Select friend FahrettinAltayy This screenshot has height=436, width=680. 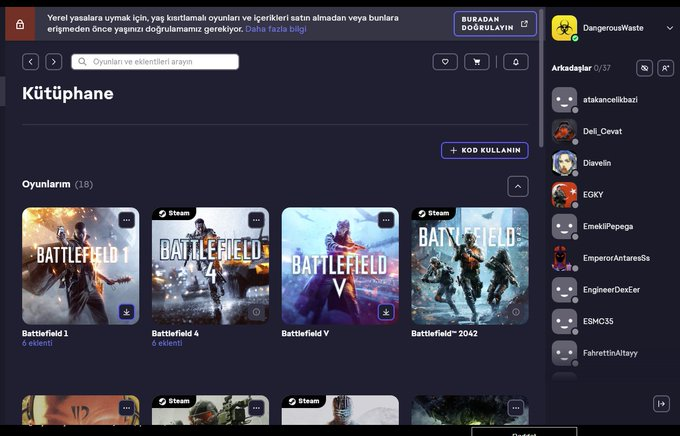(x=610, y=353)
